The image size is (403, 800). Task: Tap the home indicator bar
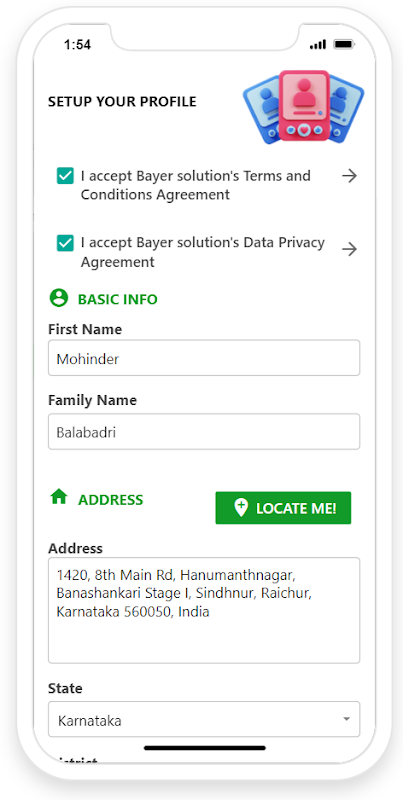[x=205, y=748]
